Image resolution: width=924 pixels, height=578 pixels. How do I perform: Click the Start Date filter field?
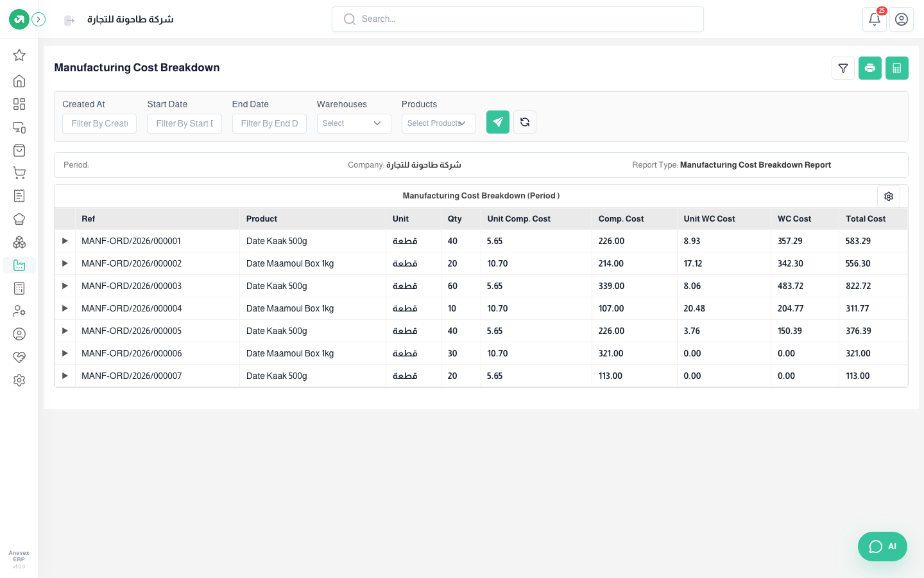tap(185, 123)
